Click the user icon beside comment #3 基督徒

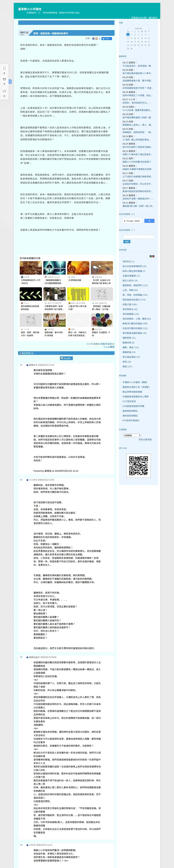coord(27,657)
